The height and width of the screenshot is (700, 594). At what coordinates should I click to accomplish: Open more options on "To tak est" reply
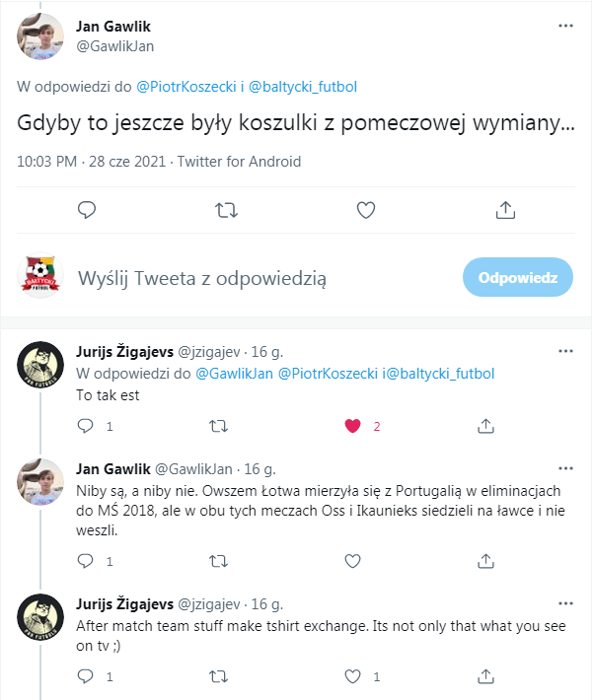[565, 350]
